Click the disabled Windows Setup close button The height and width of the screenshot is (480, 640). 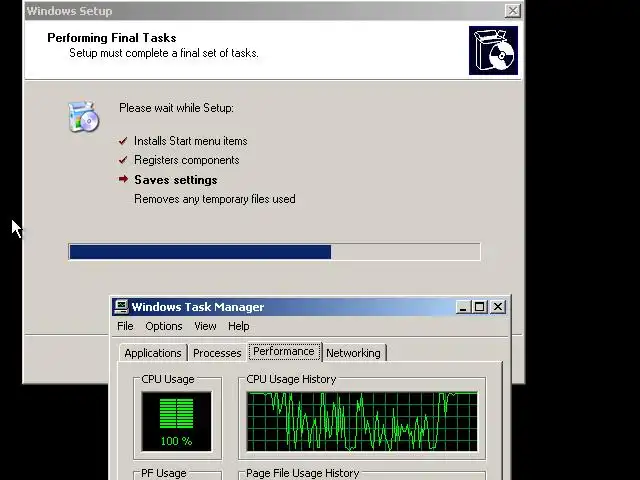[x=513, y=11]
